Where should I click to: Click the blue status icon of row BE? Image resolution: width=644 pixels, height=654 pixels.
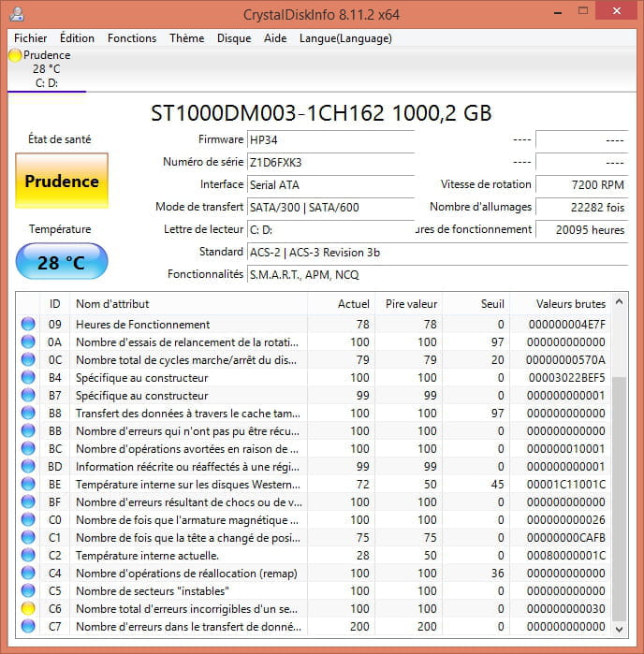(28, 484)
